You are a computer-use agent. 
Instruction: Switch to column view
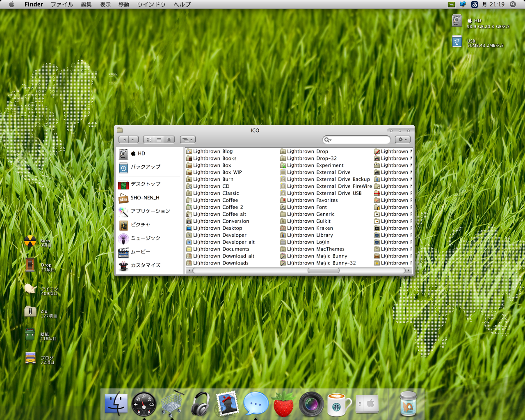169,139
